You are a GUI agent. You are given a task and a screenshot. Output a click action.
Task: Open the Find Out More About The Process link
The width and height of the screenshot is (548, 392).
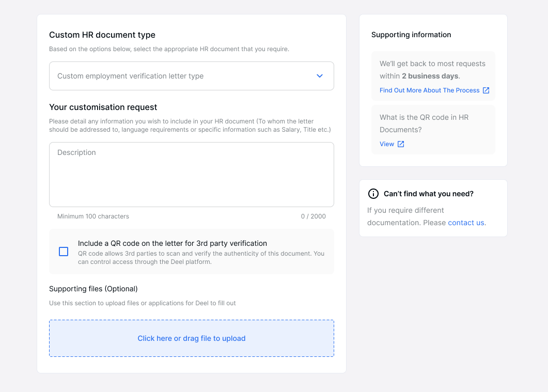point(429,90)
